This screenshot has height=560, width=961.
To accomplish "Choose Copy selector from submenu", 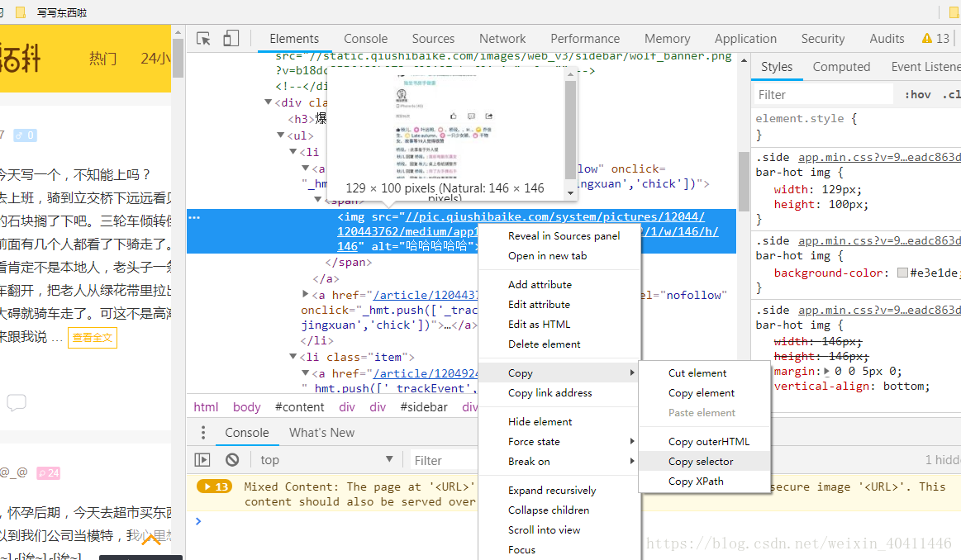I will 704,462.
